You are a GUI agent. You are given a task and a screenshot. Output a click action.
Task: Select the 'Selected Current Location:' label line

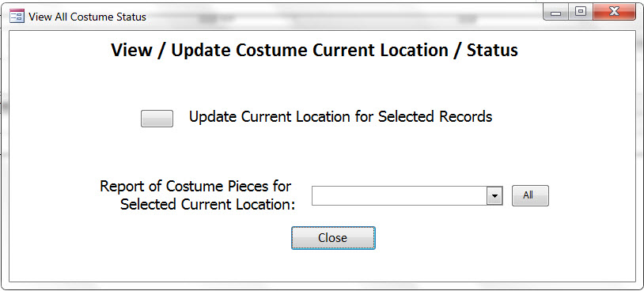(208, 204)
